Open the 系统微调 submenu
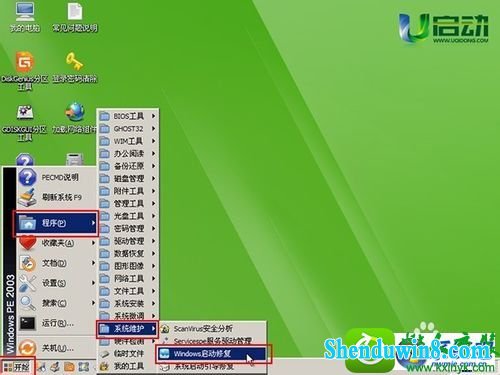The image size is (500, 375). coord(128,315)
